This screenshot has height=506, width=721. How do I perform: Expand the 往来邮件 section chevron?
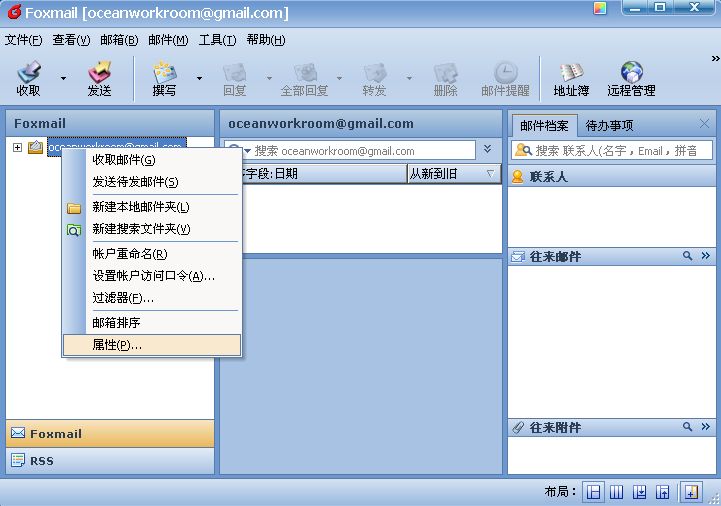point(706,256)
